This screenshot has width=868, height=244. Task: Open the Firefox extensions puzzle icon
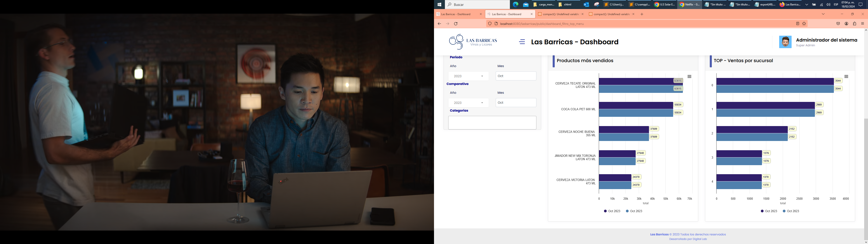coord(854,23)
